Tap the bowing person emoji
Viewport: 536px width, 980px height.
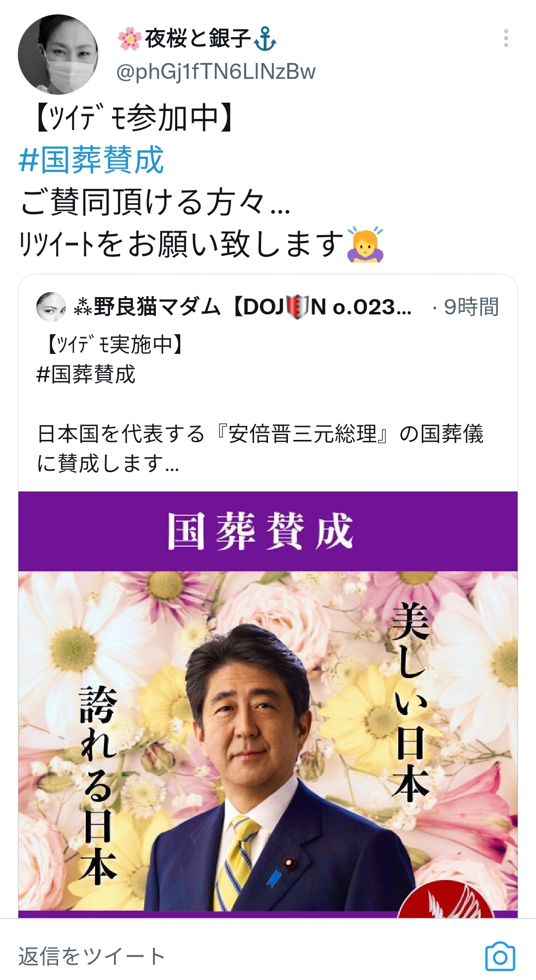click(366, 244)
